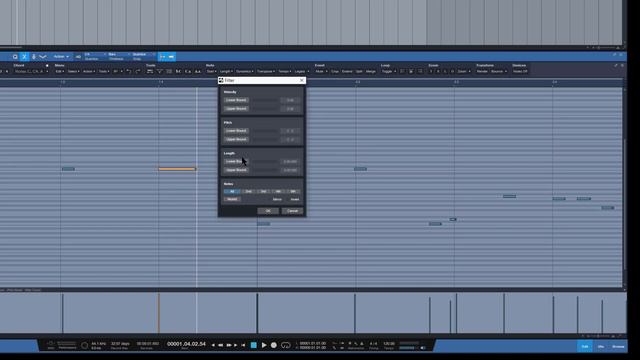The width and height of the screenshot is (640, 360).
Task: Open the Transpose dropdown
Action: pos(266,71)
